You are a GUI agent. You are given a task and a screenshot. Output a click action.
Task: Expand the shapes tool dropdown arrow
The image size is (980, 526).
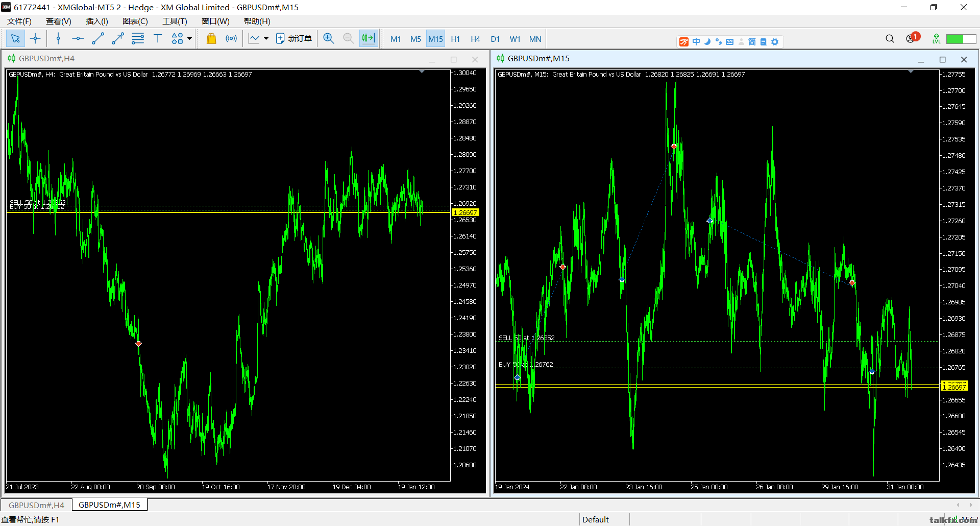(x=189, y=39)
